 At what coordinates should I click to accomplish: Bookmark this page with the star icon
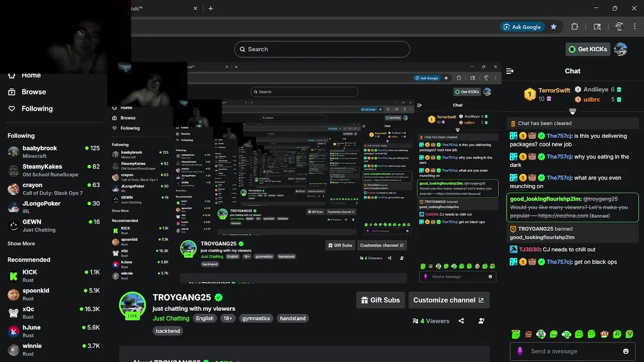pyautogui.click(x=553, y=27)
